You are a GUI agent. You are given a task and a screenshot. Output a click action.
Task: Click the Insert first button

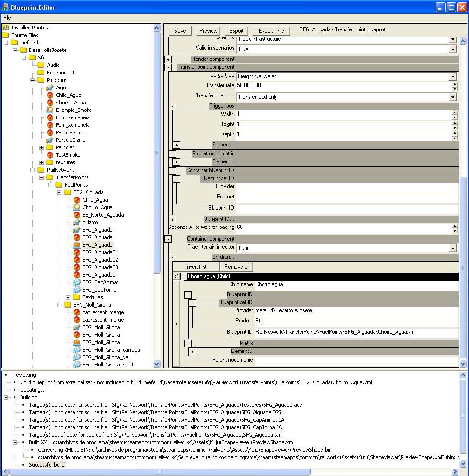click(x=196, y=267)
